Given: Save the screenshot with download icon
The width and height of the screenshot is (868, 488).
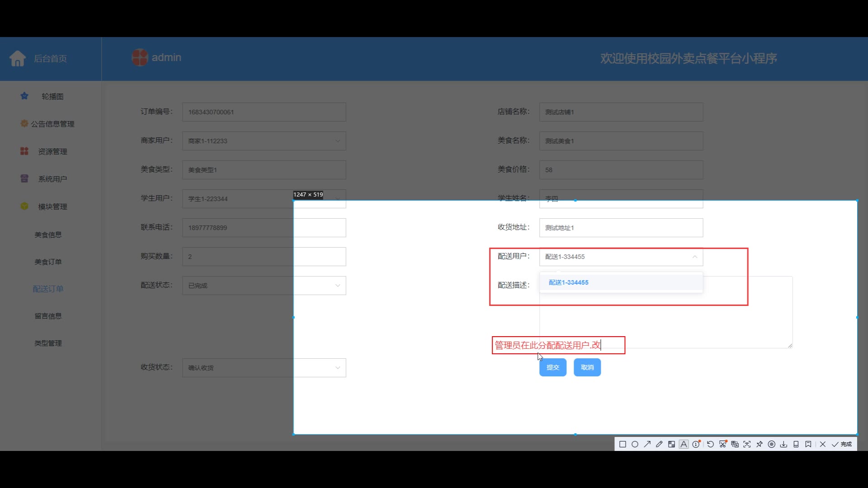Looking at the screenshot, I should click(x=783, y=444).
